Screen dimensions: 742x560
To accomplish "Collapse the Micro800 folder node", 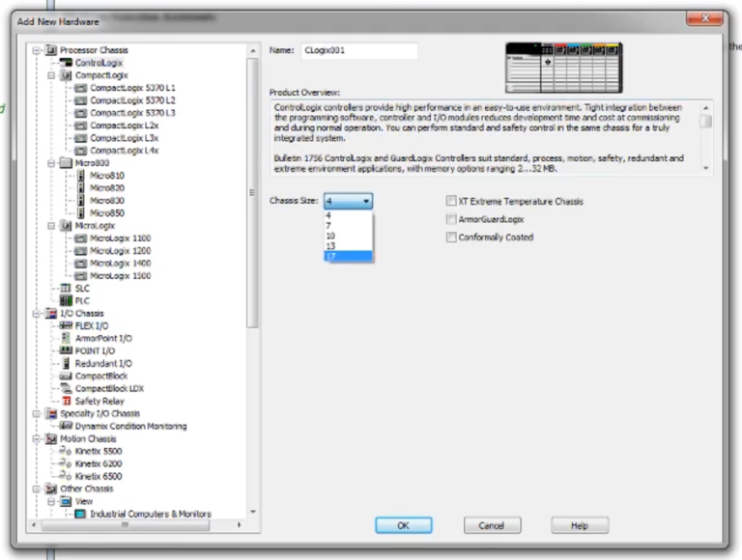I will pyautogui.click(x=51, y=163).
